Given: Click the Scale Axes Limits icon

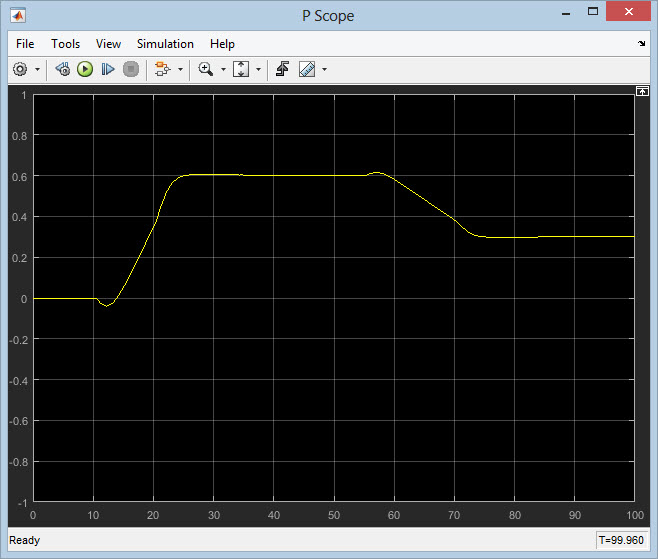Looking at the screenshot, I should click(x=241, y=69).
